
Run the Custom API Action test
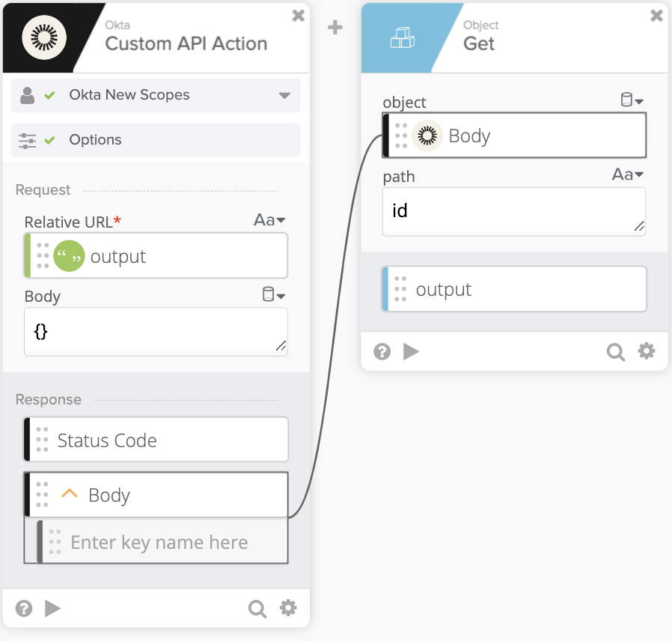(x=52, y=608)
